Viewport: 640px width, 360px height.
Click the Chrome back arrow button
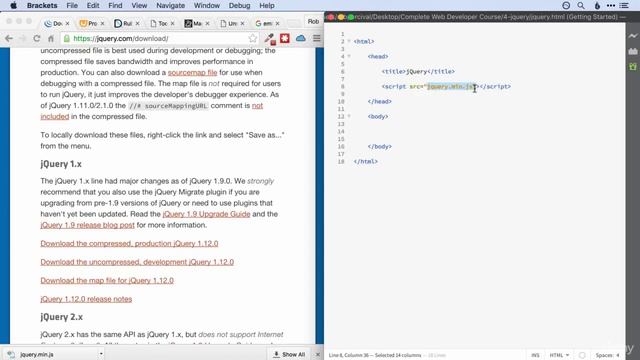[9, 38]
